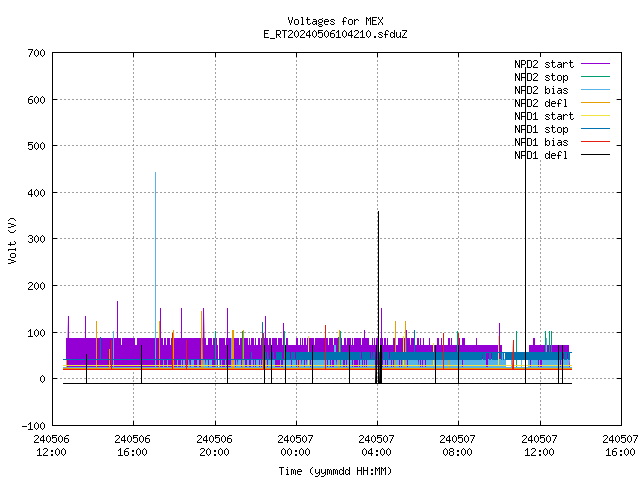This screenshot has height=480, width=640.
Task: Click the -100 y-axis tick label
Action: coord(33,426)
